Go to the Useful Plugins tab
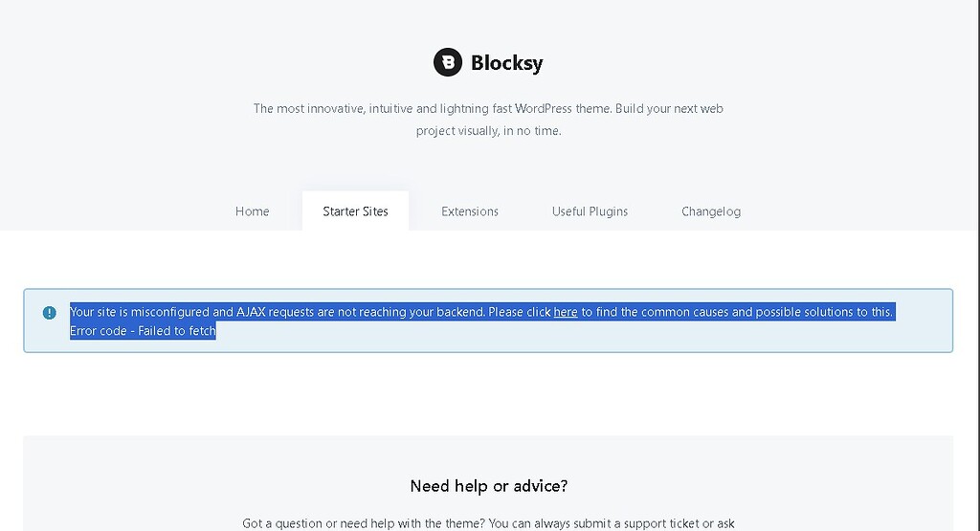980x531 pixels. pos(590,211)
